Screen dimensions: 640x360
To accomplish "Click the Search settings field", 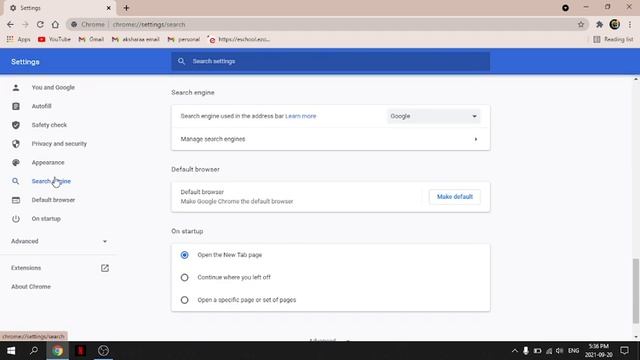I will pyautogui.click(x=331, y=61).
